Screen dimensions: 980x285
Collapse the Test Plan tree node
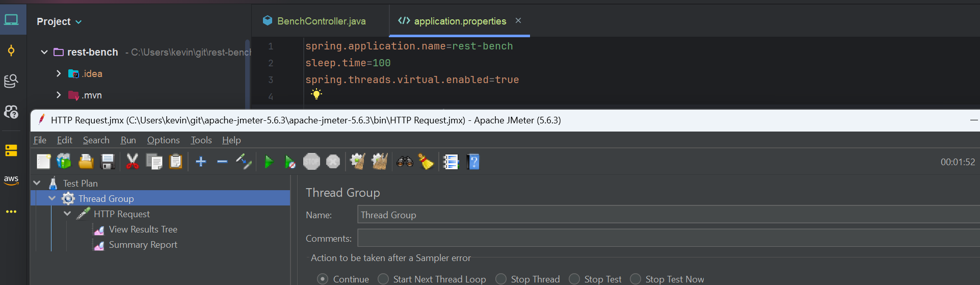point(37,183)
